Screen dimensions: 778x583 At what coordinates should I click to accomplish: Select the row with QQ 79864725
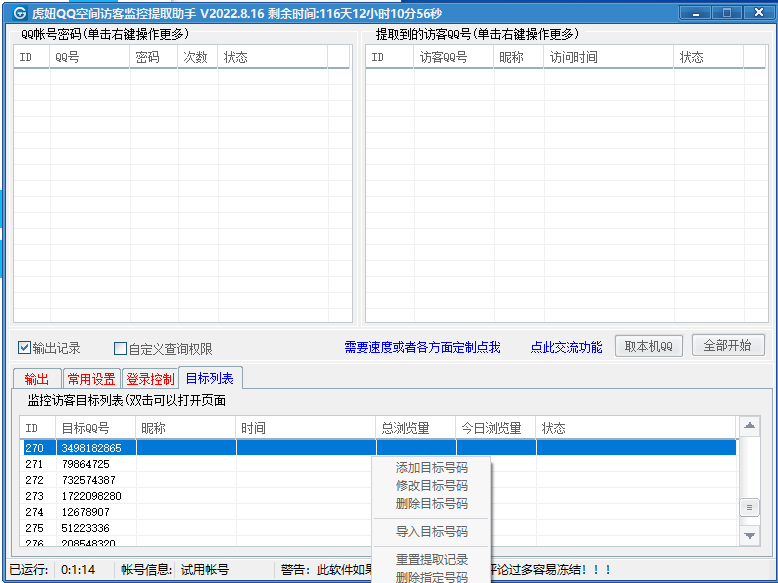(x=380, y=464)
